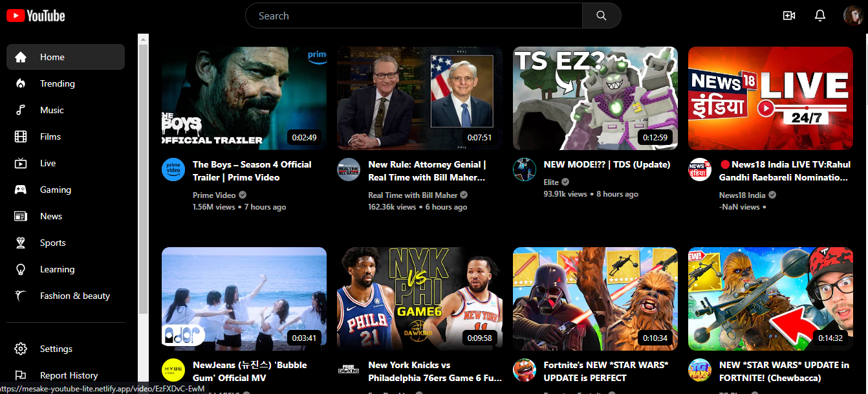Click the Free Dawkins channel avatar
868x394 pixels.
click(x=349, y=370)
